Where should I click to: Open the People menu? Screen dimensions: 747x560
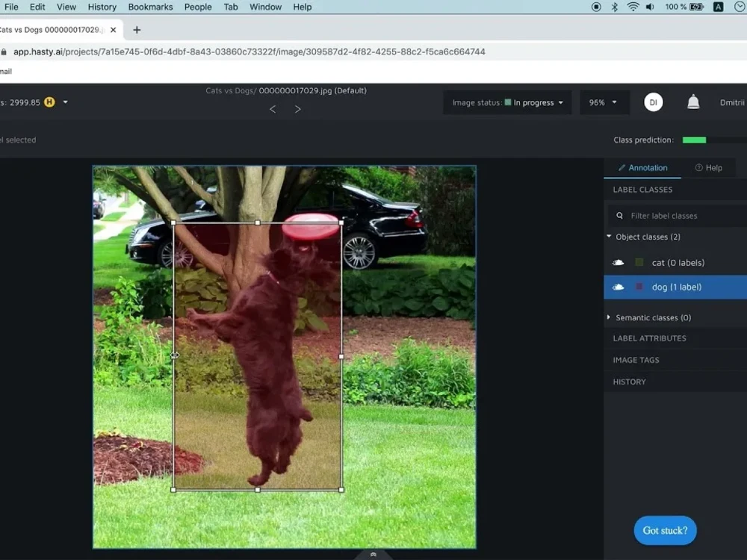point(198,7)
